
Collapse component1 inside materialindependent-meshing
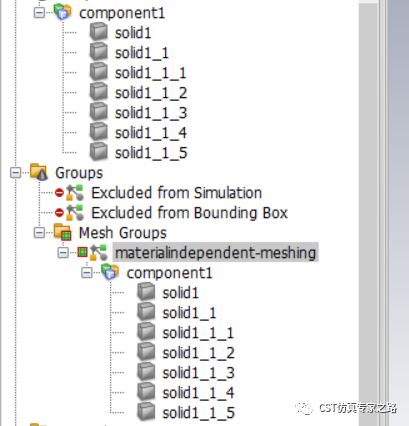pyautogui.click(x=87, y=273)
